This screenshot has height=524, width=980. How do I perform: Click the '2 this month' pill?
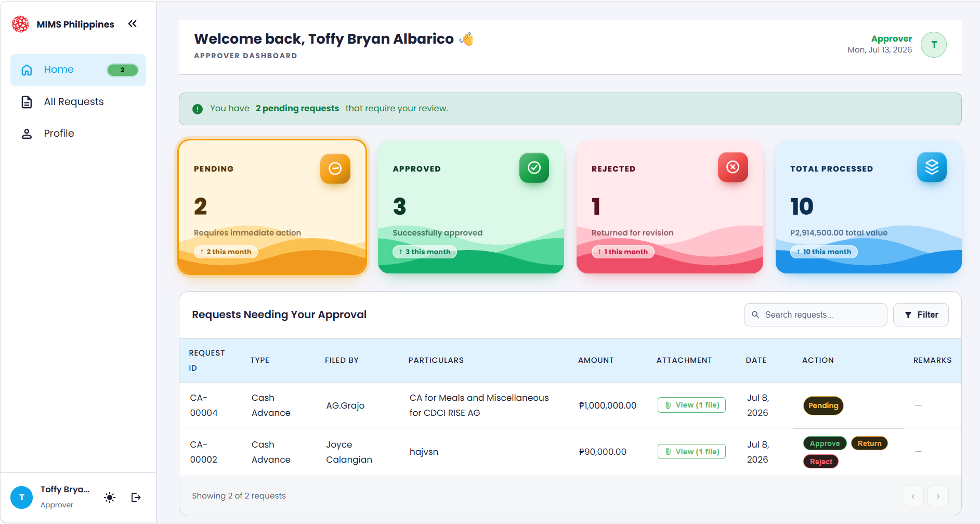(226, 252)
